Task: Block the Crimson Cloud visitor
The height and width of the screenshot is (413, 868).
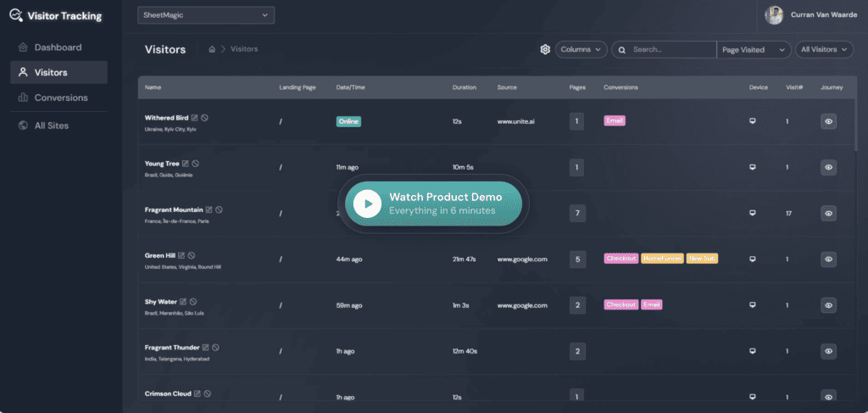Action: tap(208, 393)
